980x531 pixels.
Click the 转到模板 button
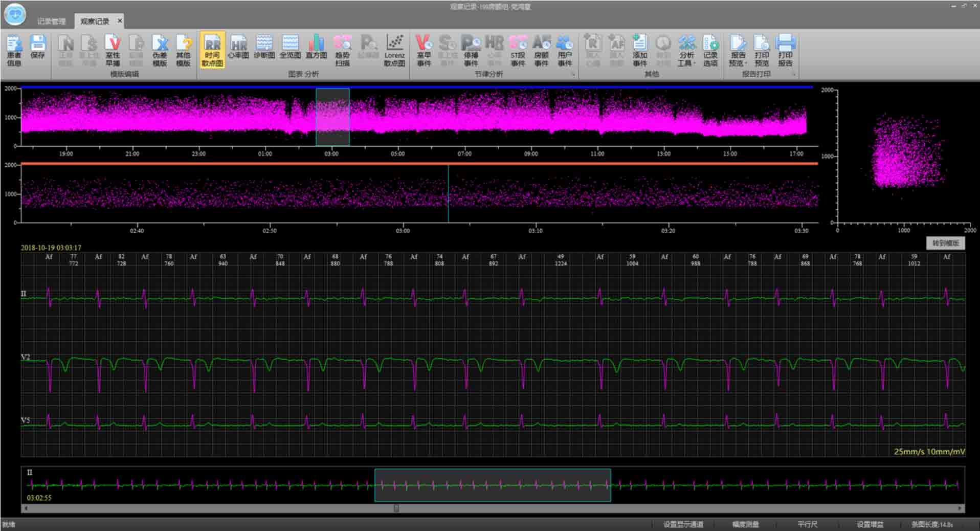945,243
